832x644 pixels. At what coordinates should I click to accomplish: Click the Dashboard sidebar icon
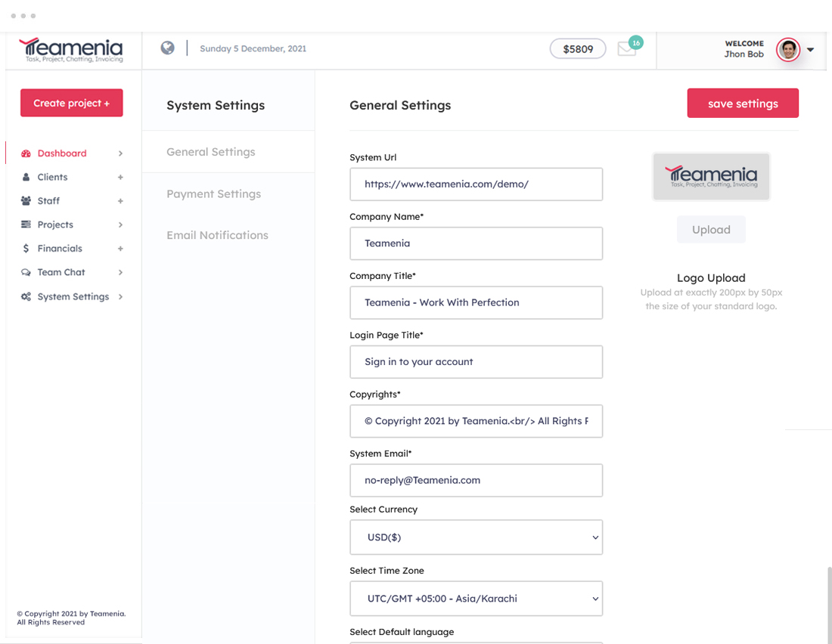26,153
